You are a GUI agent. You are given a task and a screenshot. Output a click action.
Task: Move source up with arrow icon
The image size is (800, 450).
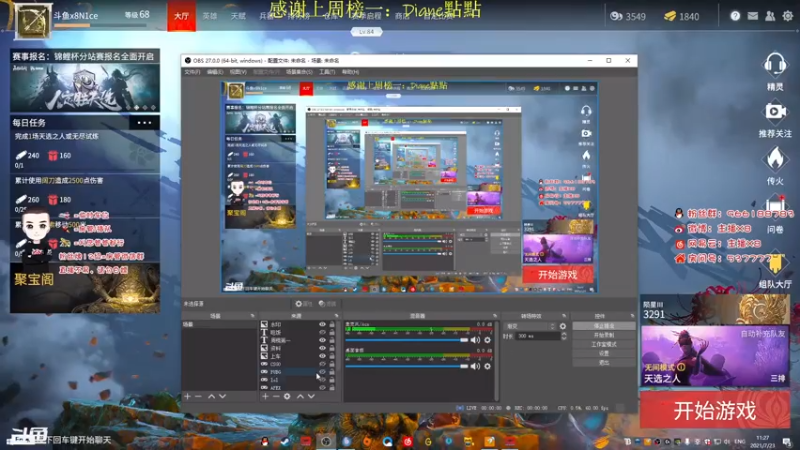pyautogui.click(x=300, y=396)
